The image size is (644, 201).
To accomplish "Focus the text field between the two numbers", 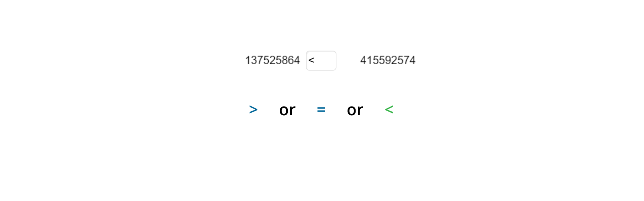I will [321, 61].
